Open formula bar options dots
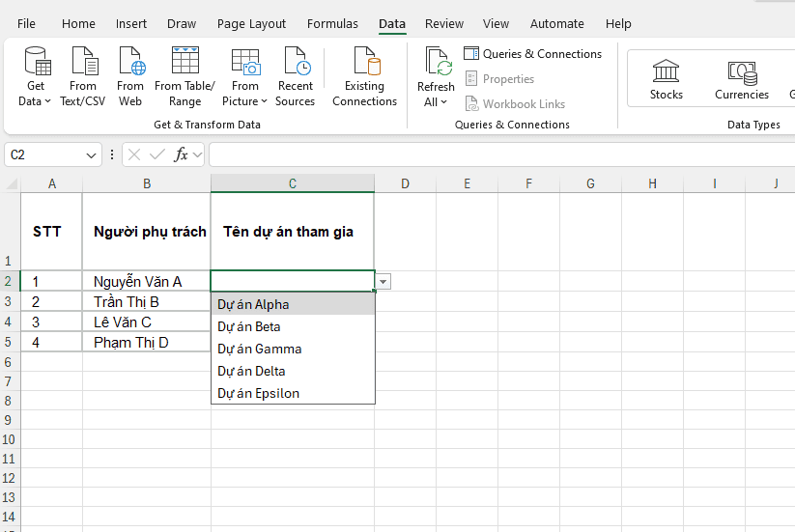795x532 pixels. tap(112, 154)
